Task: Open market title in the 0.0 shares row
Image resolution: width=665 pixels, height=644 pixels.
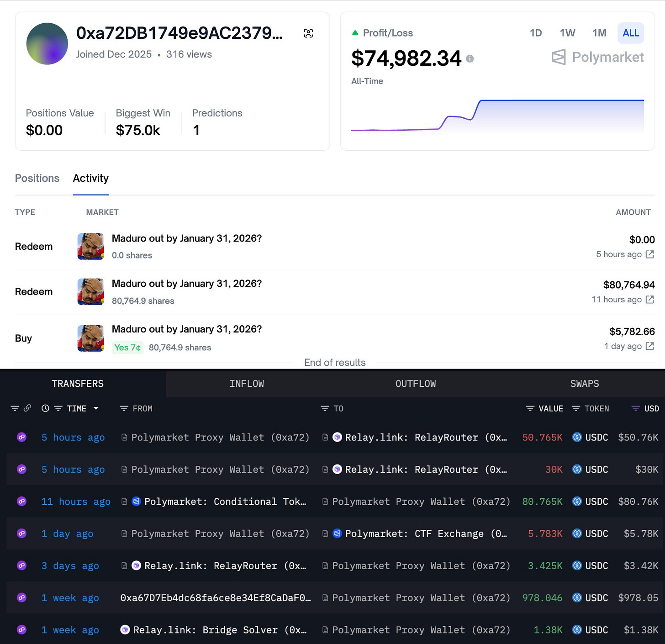Action: pos(187,238)
